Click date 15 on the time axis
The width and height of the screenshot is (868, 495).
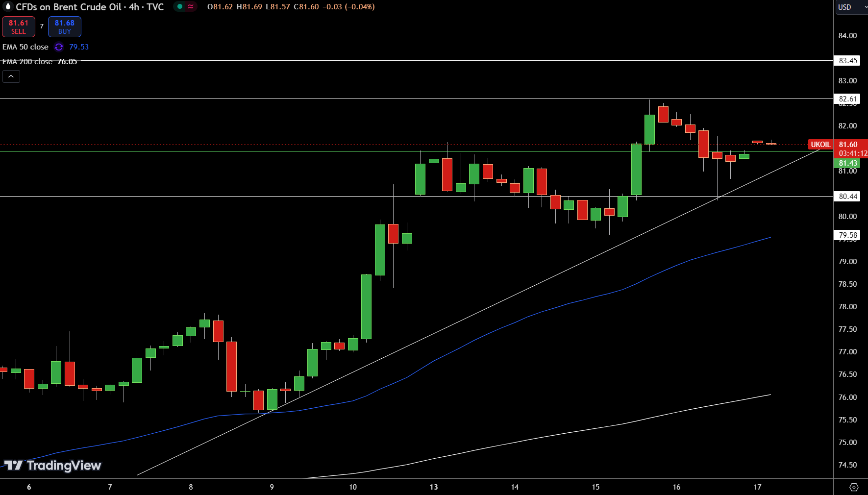coord(595,487)
